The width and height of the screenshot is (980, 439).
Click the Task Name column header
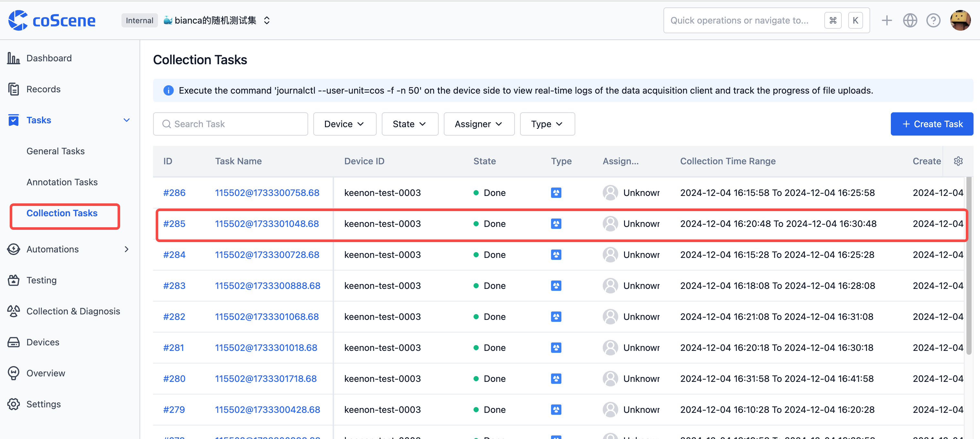238,161
